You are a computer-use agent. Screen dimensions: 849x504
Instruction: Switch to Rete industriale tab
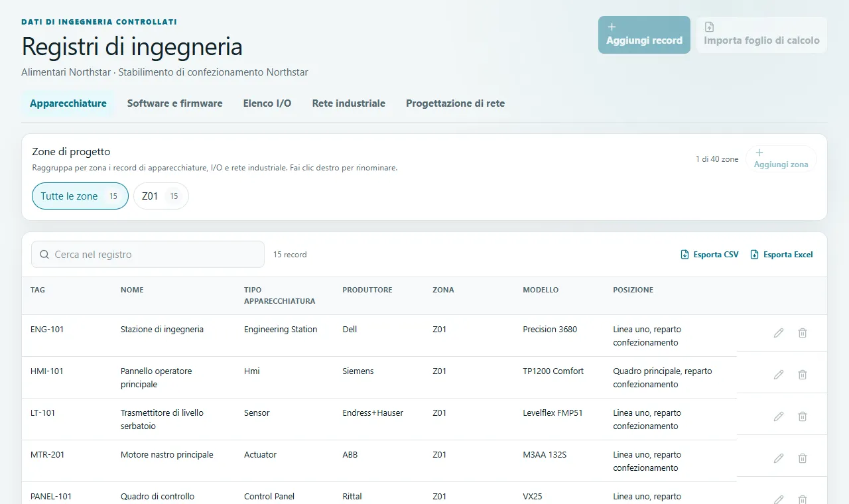tap(349, 103)
